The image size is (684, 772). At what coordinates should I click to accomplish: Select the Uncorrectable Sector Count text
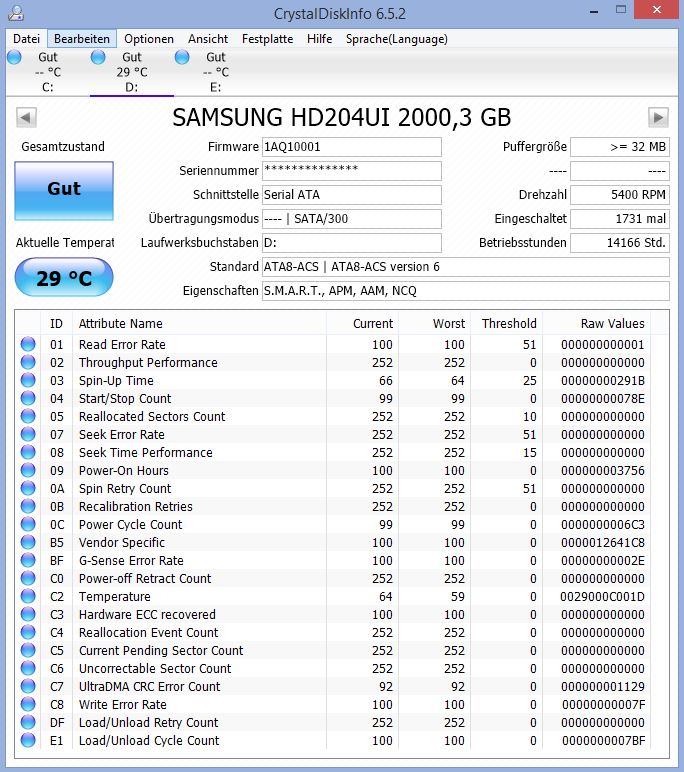[x=155, y=668]
